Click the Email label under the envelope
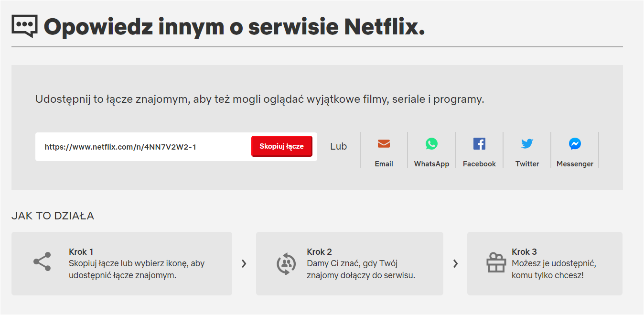This screenshot has width=644, height=315. [x=384, y=164]
